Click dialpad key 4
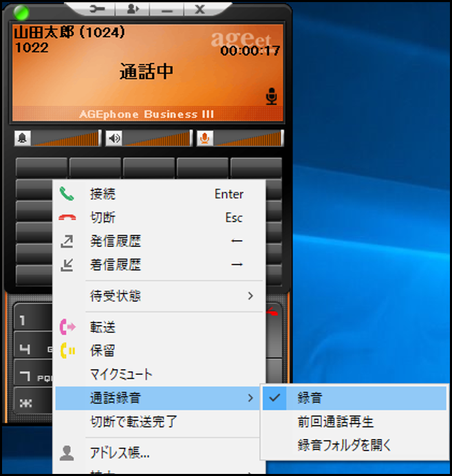The height and width of the screenshot is (476, 452). click(x=33, y=345)
